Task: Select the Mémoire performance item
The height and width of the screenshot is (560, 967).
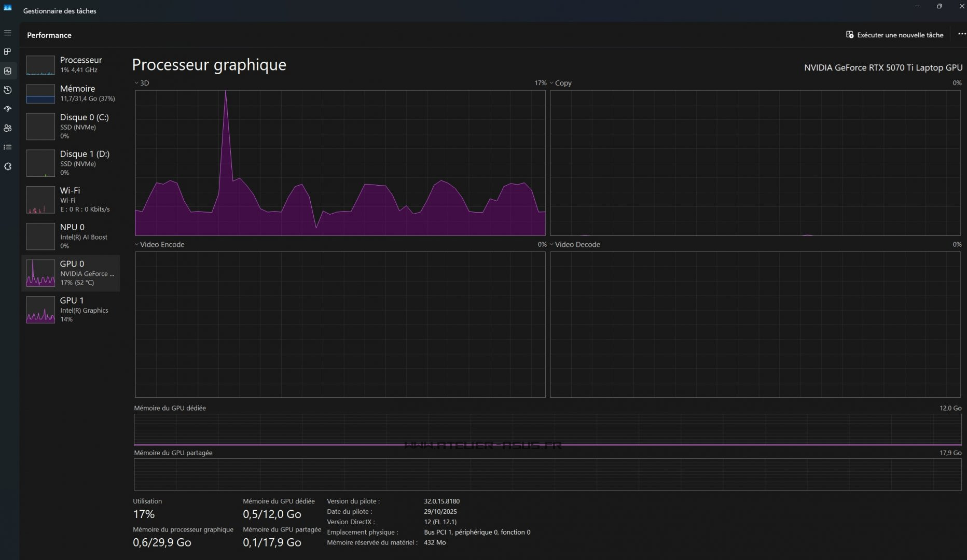Action: pos(71,93)
